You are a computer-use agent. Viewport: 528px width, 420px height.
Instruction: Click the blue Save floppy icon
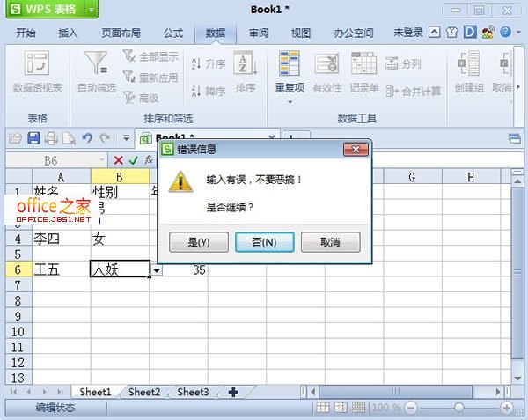click(x=33, y=138)
